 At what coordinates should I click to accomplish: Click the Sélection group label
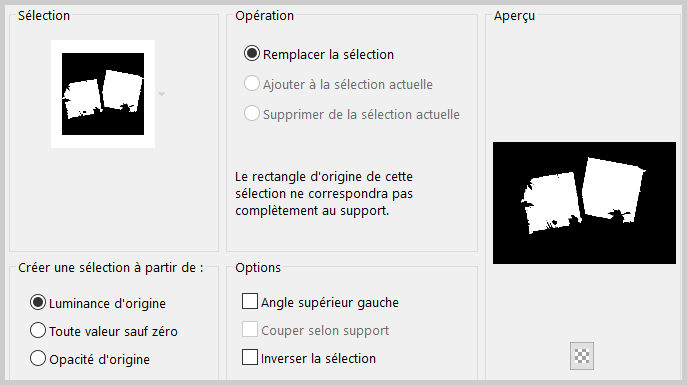(x=44, y=16)
